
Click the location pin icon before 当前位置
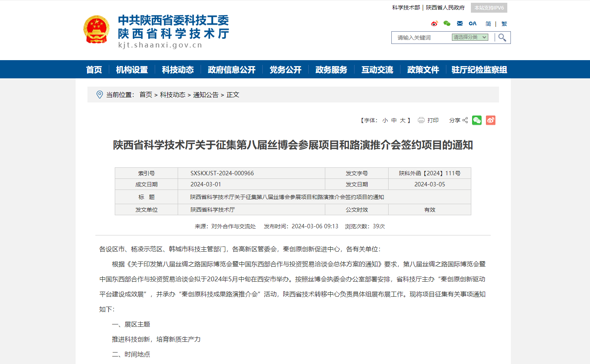[99, 95]
